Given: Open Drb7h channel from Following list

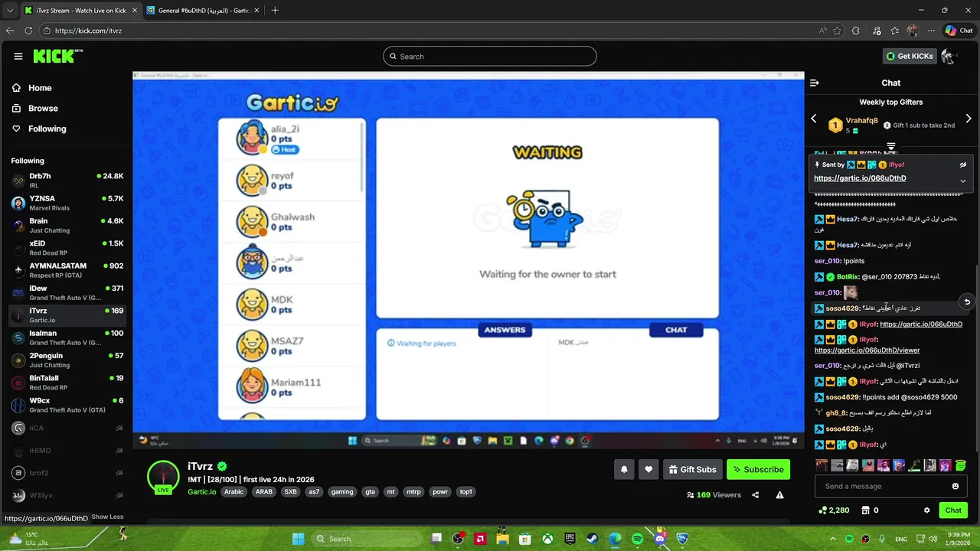Looking at the screenshot, I should 67,181.
